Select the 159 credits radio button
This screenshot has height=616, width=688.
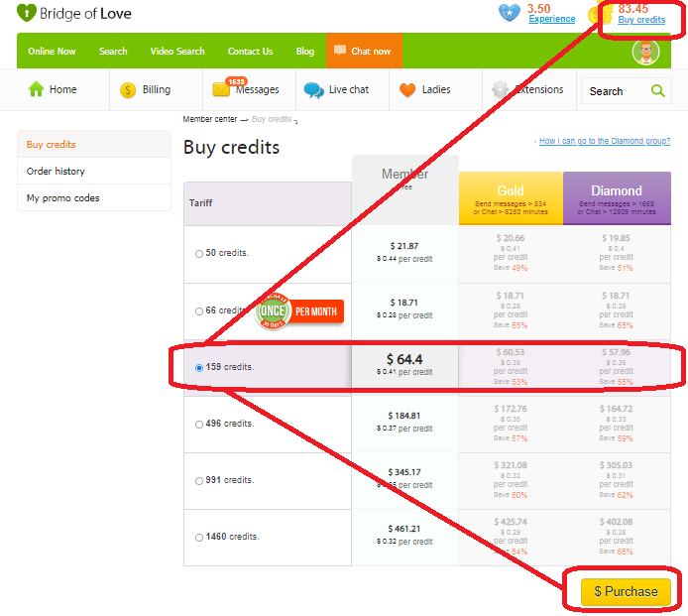point(198,367)
